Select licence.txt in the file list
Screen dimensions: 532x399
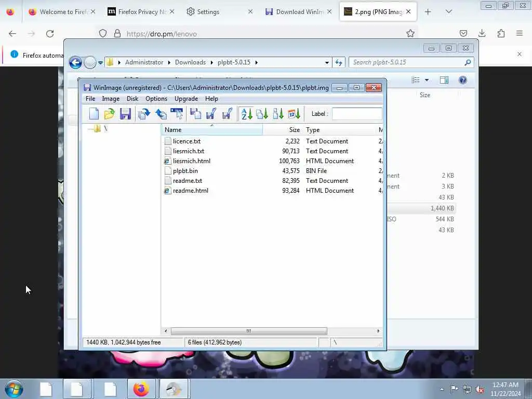187,141
